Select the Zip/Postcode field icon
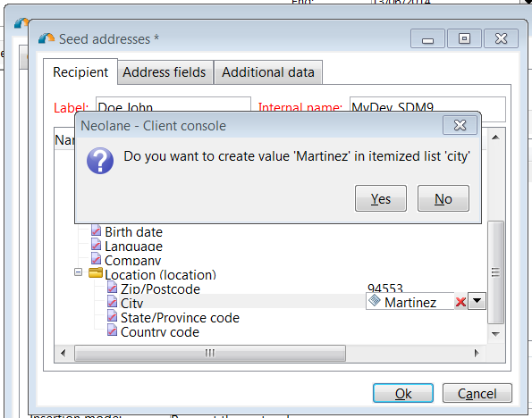Viewport: 532px width, 418px height. point(112,287)
